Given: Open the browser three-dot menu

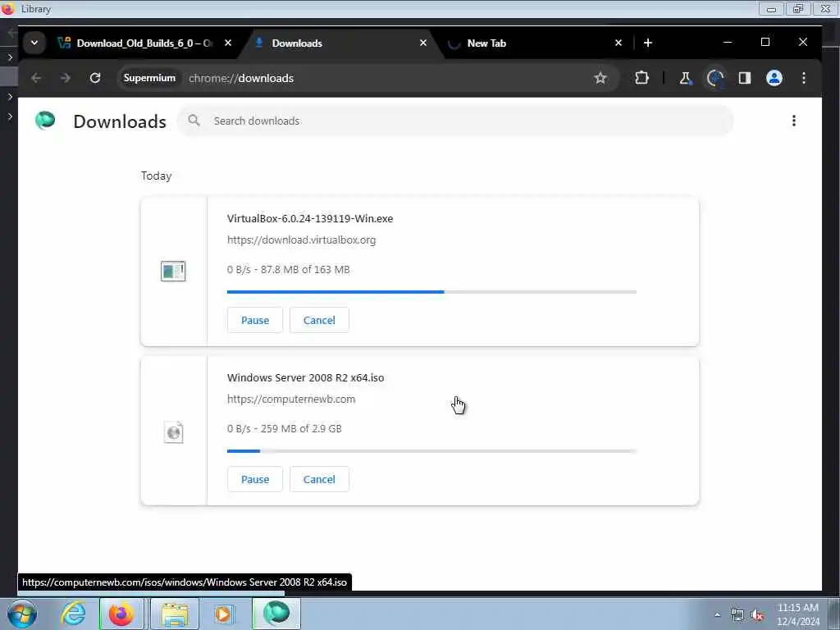Looking at the screenshot, I should [x=804, y=78].
